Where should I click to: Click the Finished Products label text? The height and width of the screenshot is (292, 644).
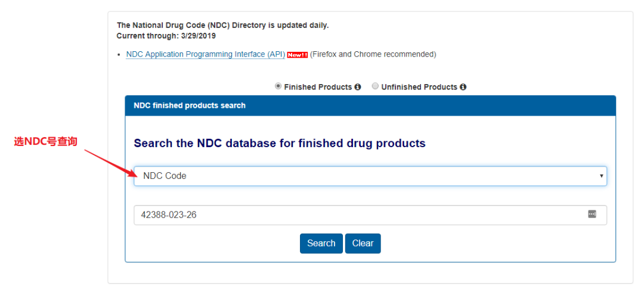[x=318, y=87]
